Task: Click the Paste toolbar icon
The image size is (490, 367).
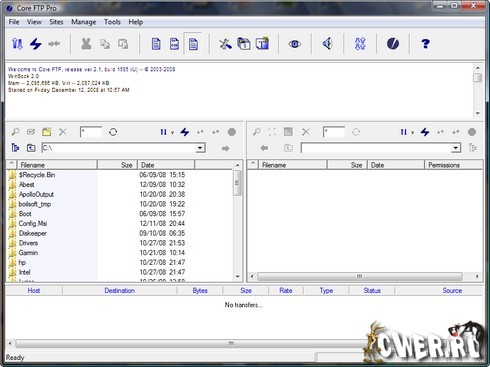Action: (x=123, y=44)
